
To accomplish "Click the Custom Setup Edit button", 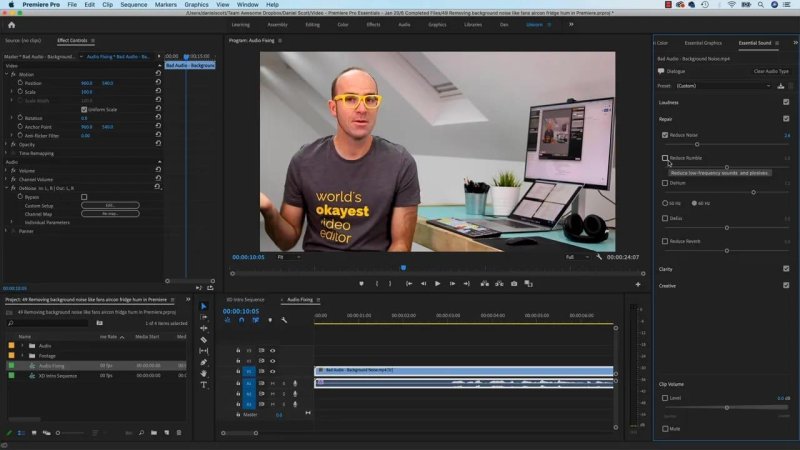I will [x=110, y=205].
